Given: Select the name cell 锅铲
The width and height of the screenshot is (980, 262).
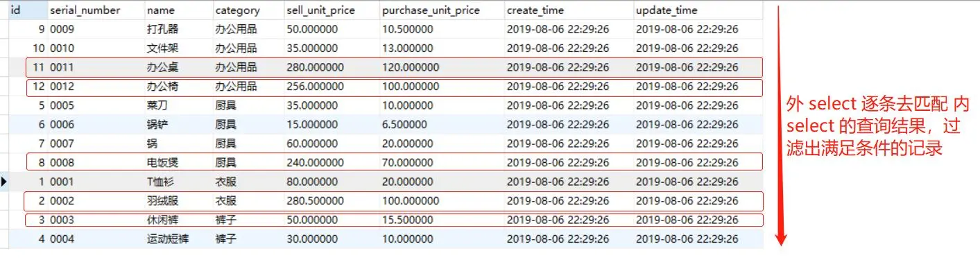Looking at the screenshot, I should coord(157,124).
